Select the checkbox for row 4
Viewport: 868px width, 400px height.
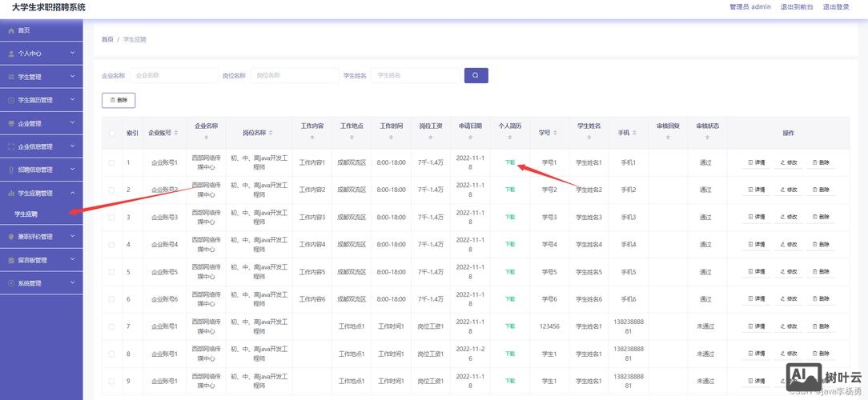point(111,245)
